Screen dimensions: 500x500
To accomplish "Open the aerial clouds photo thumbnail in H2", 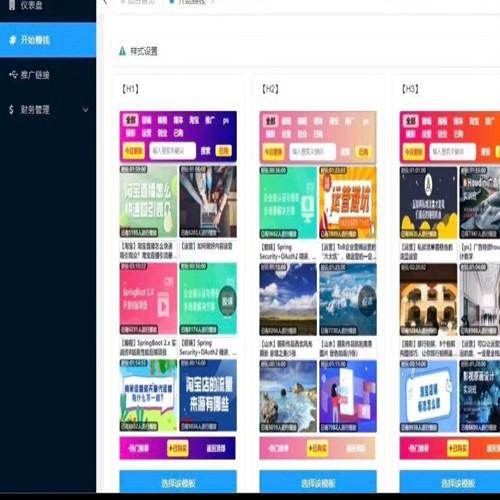I will click(x=348, y=299).
